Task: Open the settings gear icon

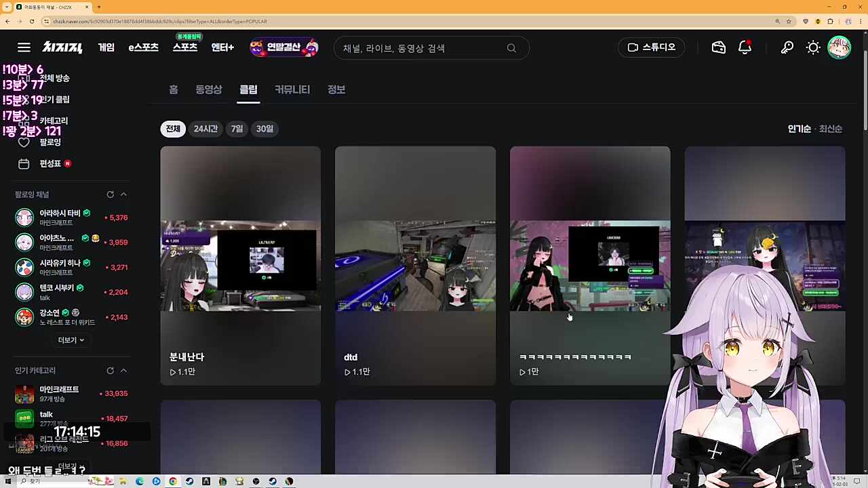Action: coord(813,47)
